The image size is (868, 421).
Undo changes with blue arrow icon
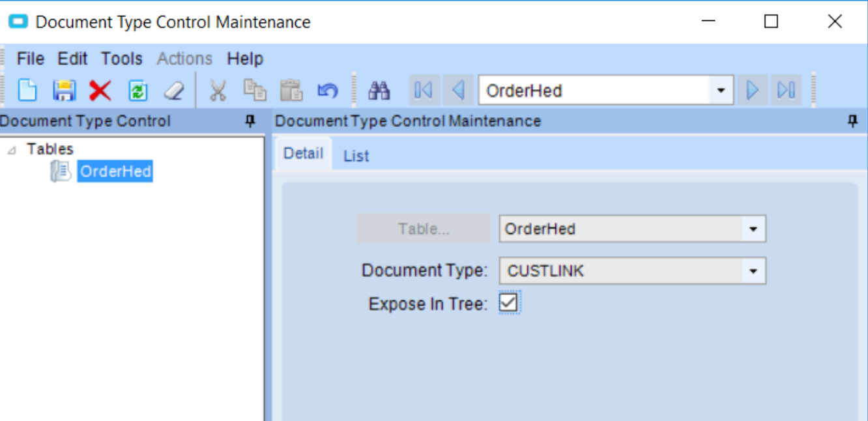coord(328,90)
